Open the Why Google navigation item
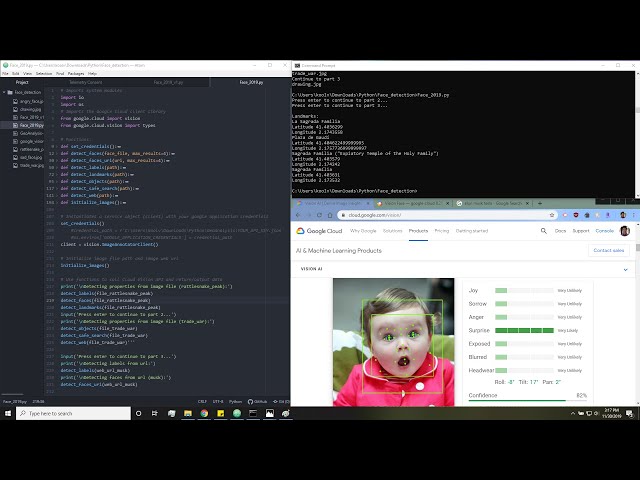The height and width of the screenshot is (480, 640). tap(363, 231)
